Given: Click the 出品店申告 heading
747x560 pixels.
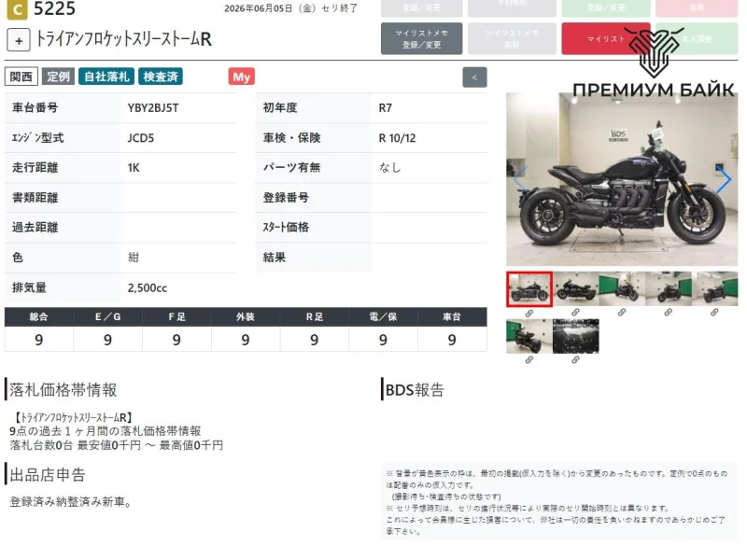Looking at the screenshot, I should coord(48,474).
